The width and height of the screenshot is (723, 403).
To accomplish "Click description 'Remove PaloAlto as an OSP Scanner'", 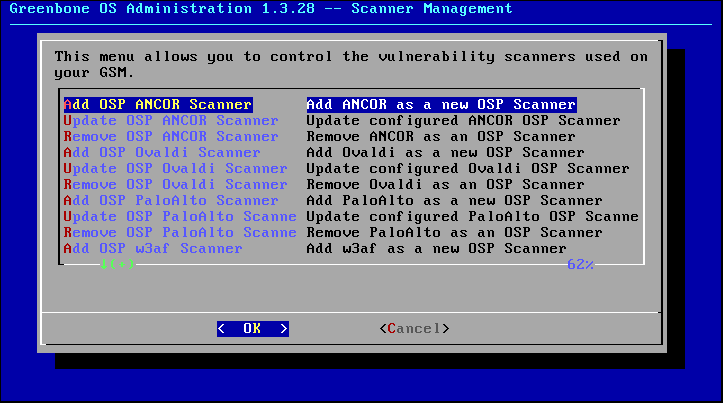I will tap(455, 233).
